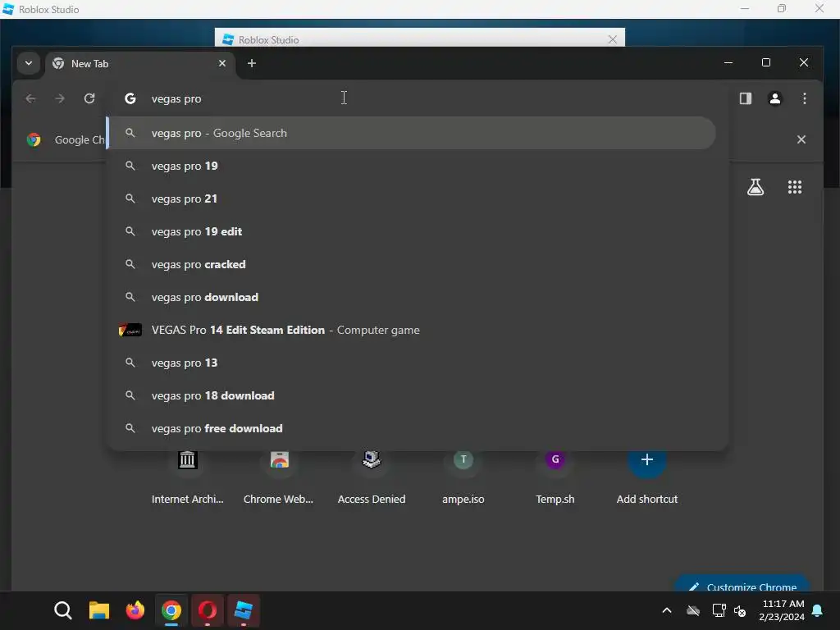Viewport: 840px width, 630px height.
Task: Open the Chrome three-dot menu
Action: (804, 98)
